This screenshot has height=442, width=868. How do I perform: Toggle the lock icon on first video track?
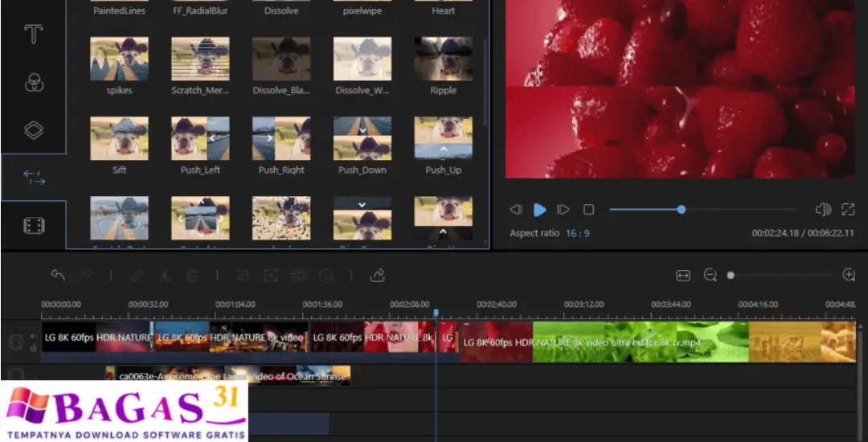click(33, 349)
